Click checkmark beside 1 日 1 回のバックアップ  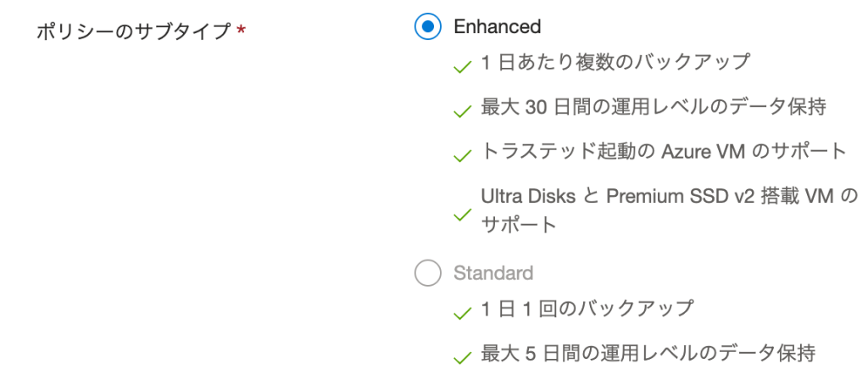462,313
